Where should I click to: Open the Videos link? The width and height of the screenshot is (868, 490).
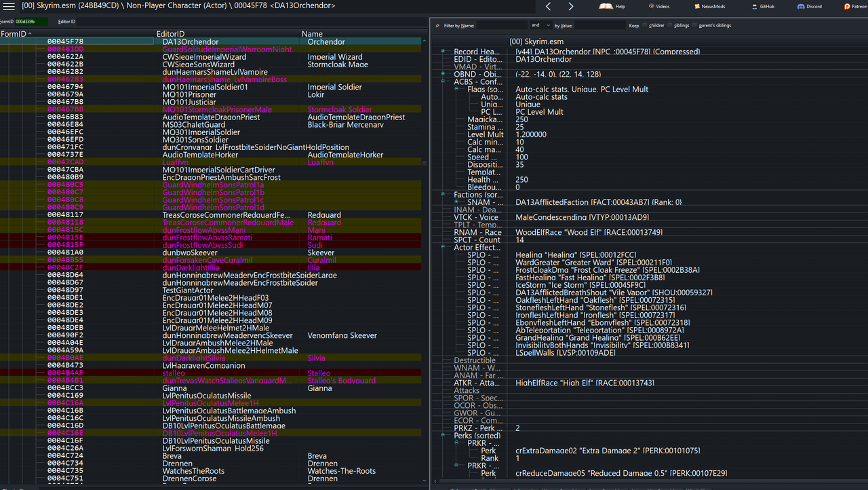coord(659,6)
